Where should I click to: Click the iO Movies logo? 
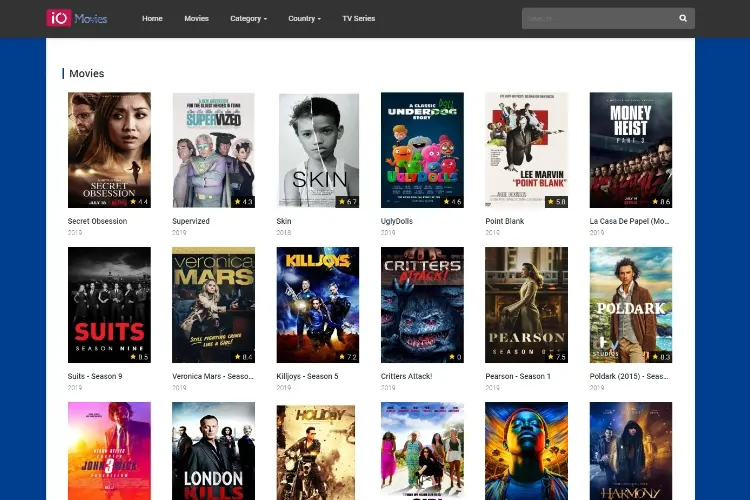(x=77, y=18)
